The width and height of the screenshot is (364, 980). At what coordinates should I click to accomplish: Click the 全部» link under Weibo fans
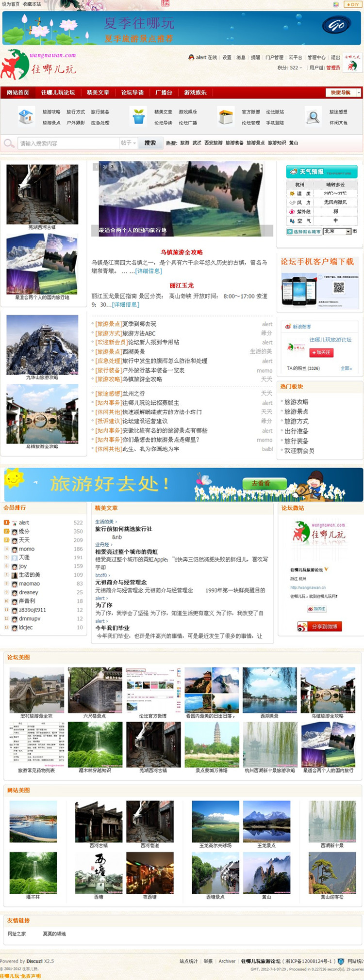pos(346,368)
